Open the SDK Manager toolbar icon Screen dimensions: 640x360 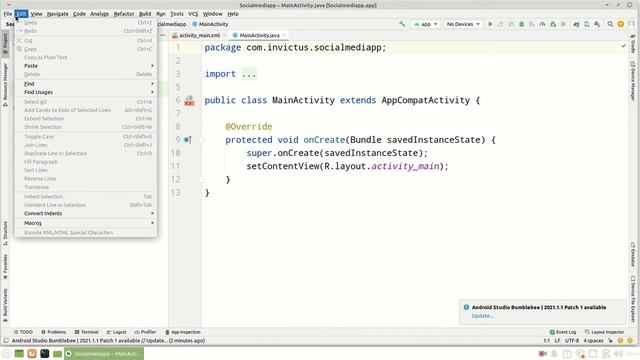pos(597,24)
